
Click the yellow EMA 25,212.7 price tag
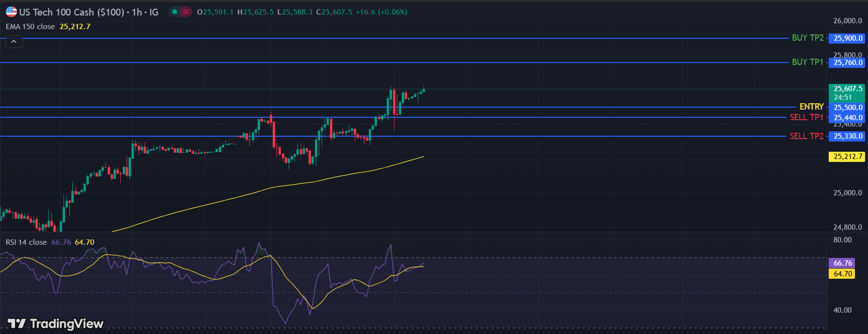[x=847, y=157]
